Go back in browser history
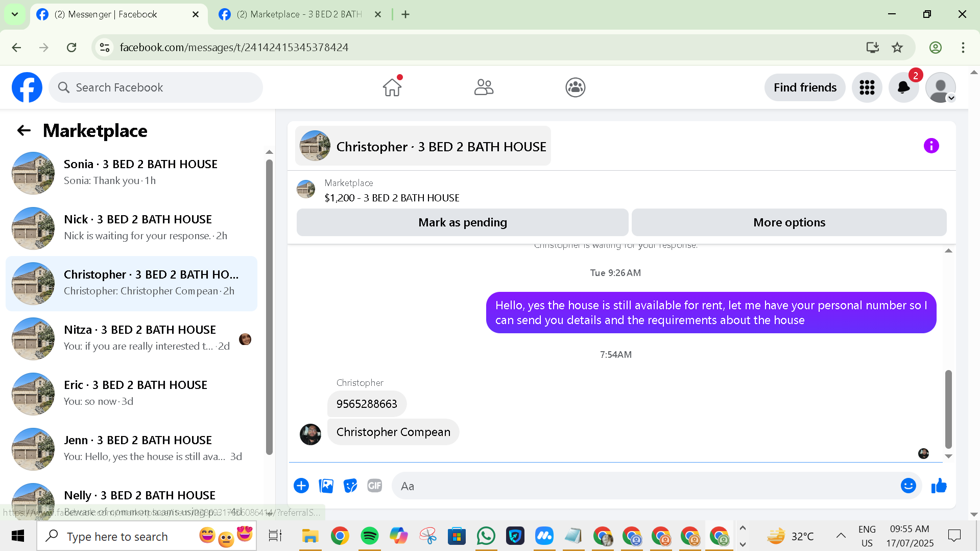980x551 pixels. (x=16, y=47)
